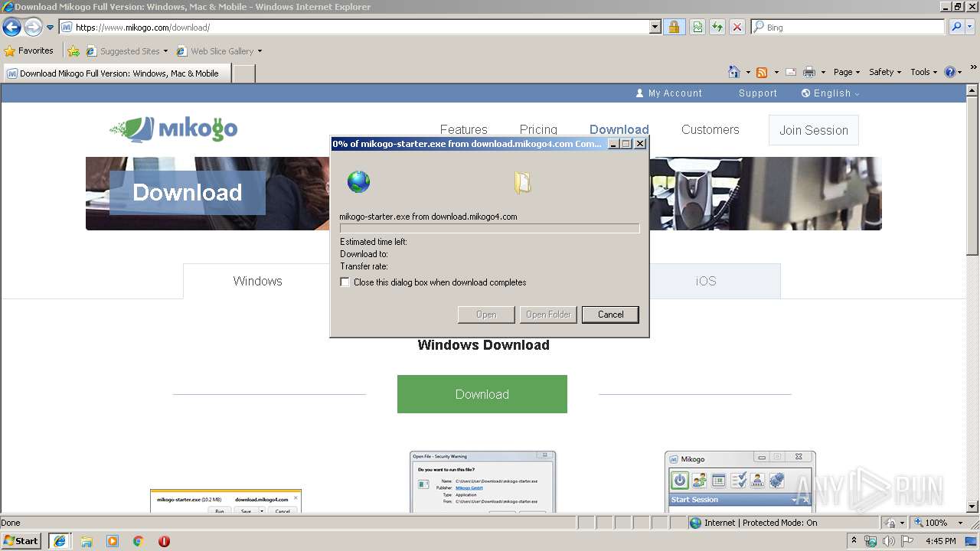Expand the Suggested Sites dropdown
Viewport: 980px width, 551px height.
click(165, 51)
